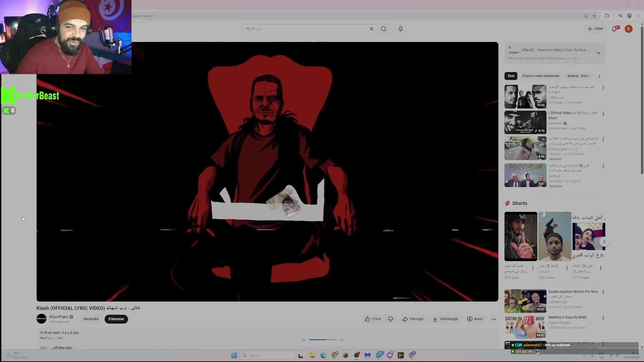Select 'D'après votre recherche' chip
The height and width of the screenshot is (362, 644).
point(540,76)
